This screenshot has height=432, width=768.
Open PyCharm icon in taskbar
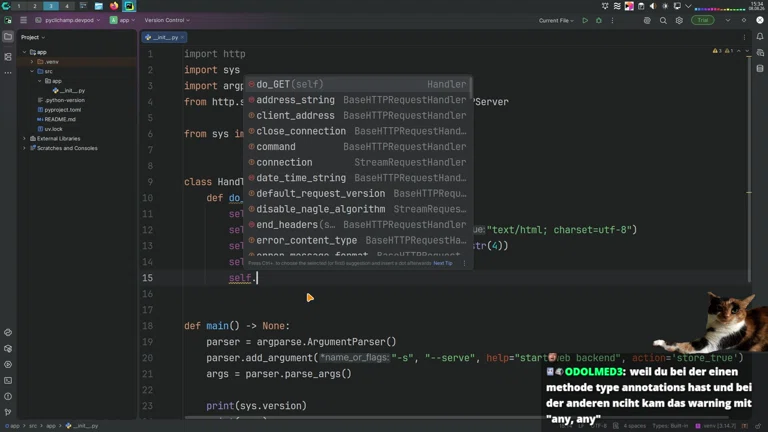point(129,6)
